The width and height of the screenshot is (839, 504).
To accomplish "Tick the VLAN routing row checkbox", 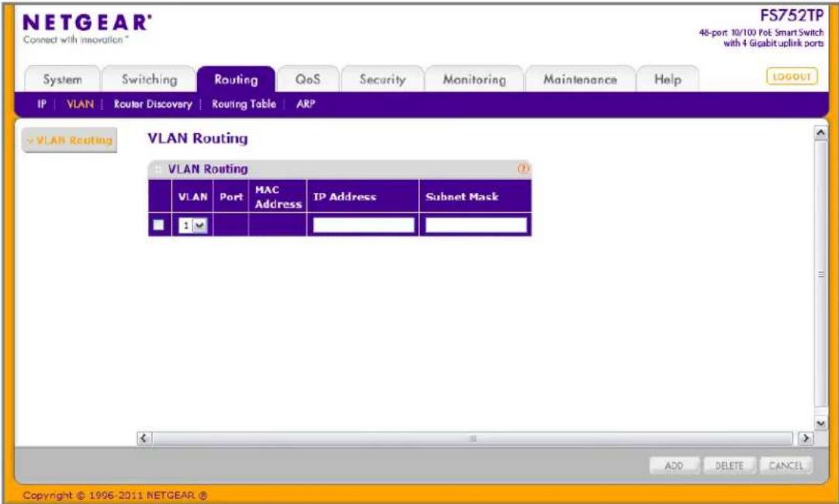I will 158,225.
